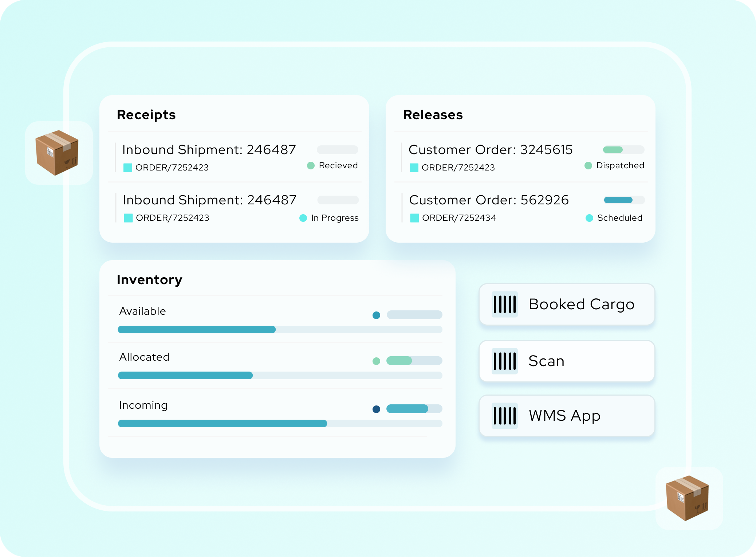Screen dimensions: 756x557
Task: Click the barcode icon beside WMS App
Action: coord(504,416)
